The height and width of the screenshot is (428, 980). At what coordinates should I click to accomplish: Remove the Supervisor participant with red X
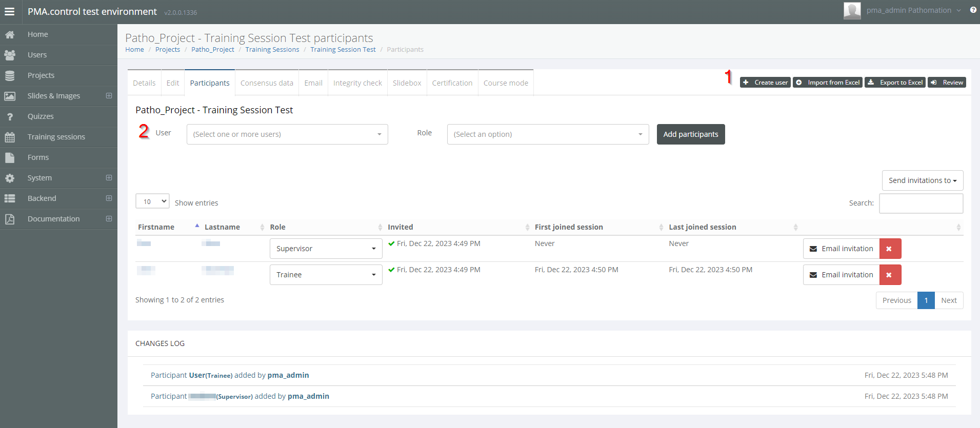[890, 249]
